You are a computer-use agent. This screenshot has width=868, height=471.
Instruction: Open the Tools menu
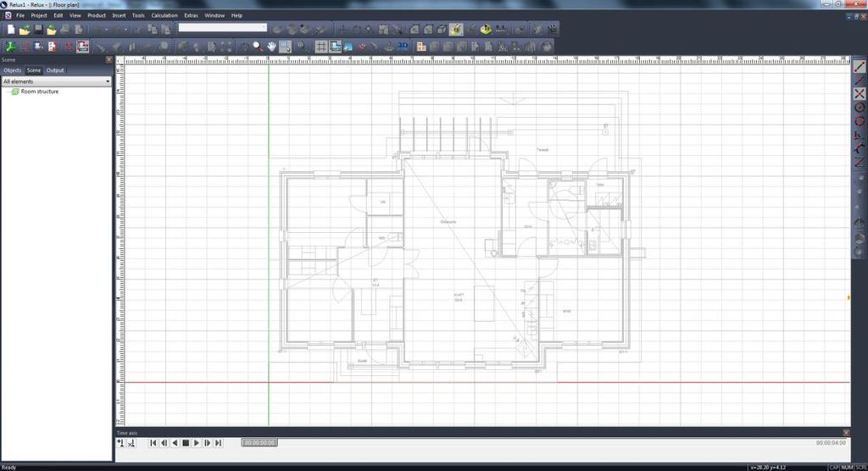click(x=138, y=15)
